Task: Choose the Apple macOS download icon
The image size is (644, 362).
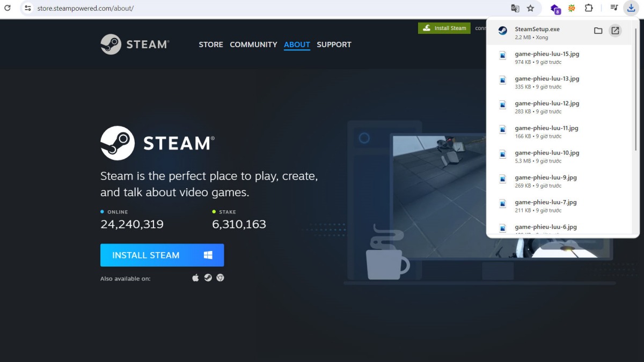Action: pyautogui.click(x=195, y=278)
